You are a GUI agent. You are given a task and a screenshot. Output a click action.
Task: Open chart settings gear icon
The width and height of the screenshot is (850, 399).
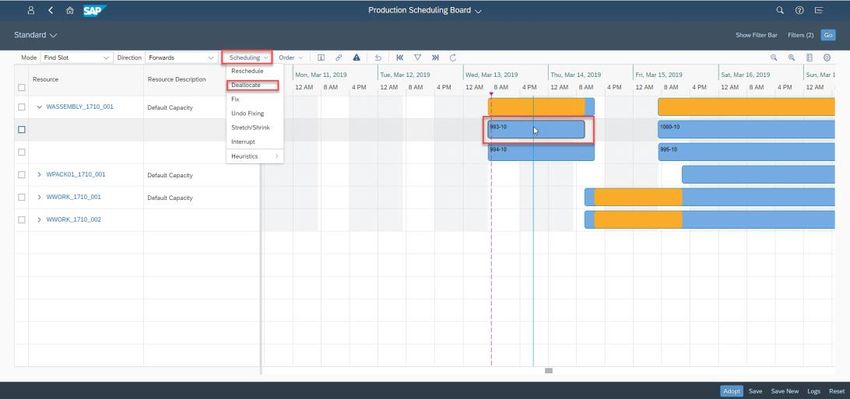pos(827,57)
